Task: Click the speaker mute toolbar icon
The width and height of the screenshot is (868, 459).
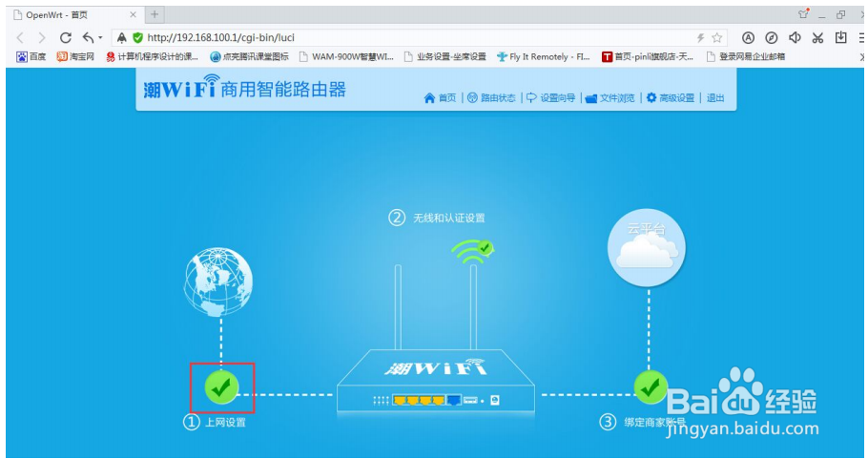Action: [x=795, y=37]
